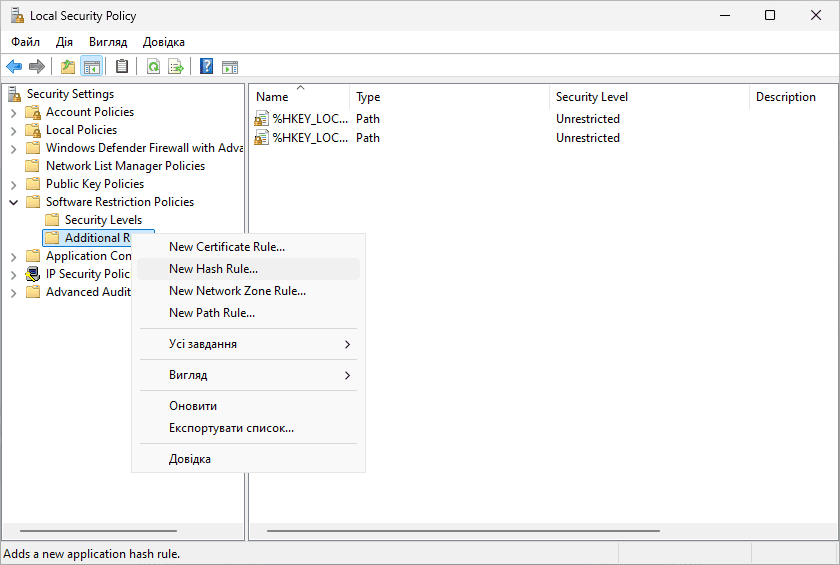Expand the Public Key Policies node
The width and height of the screenshot is (840, 565).
coord(13,184)
